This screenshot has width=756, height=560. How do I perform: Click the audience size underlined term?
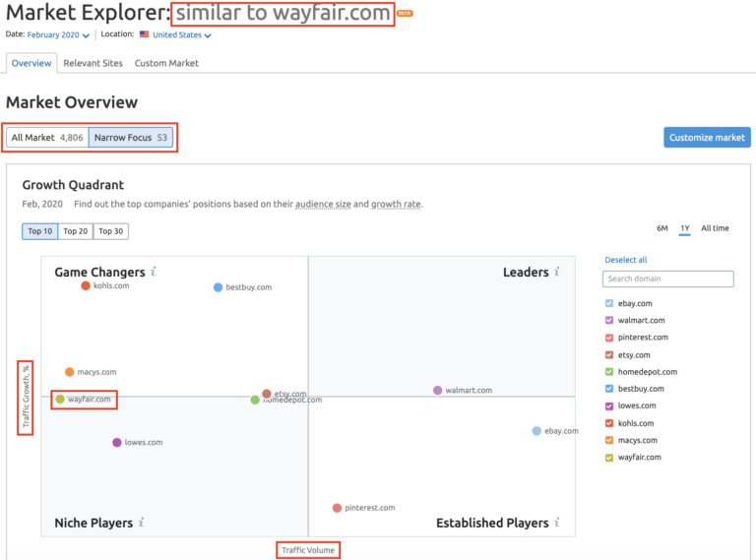click(x=323, y=204)
